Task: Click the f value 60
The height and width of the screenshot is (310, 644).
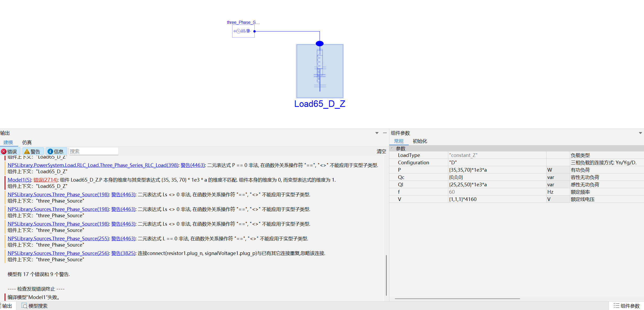Action: [497, 192]
